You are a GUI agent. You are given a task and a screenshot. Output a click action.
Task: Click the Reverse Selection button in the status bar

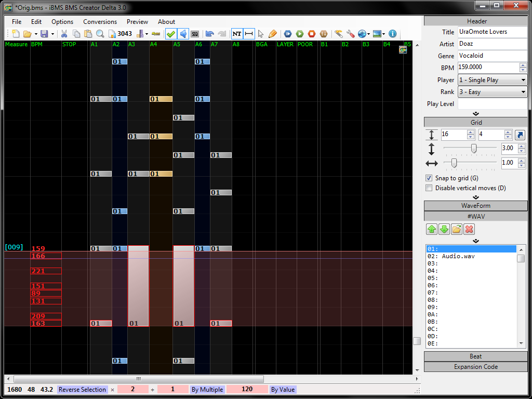82,389
